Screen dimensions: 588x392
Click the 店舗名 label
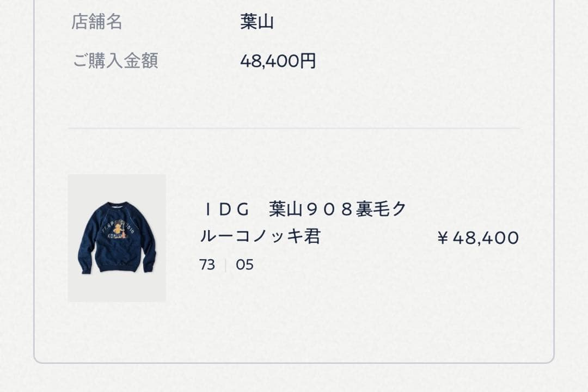click(x=97, y=22)
